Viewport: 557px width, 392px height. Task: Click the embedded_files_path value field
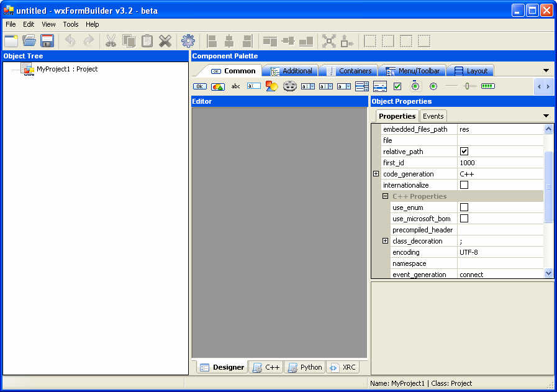pyautogui.click(x=500, y=129)
